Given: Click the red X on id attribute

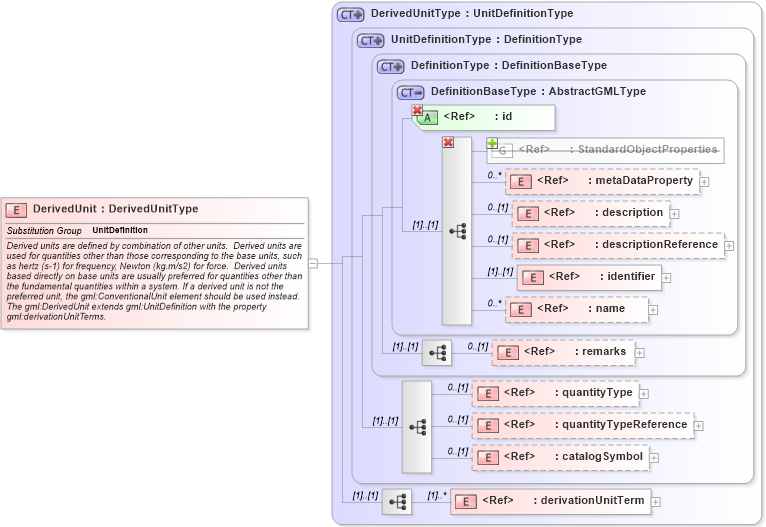Looking at the screenshot, I should pos(417,110).
